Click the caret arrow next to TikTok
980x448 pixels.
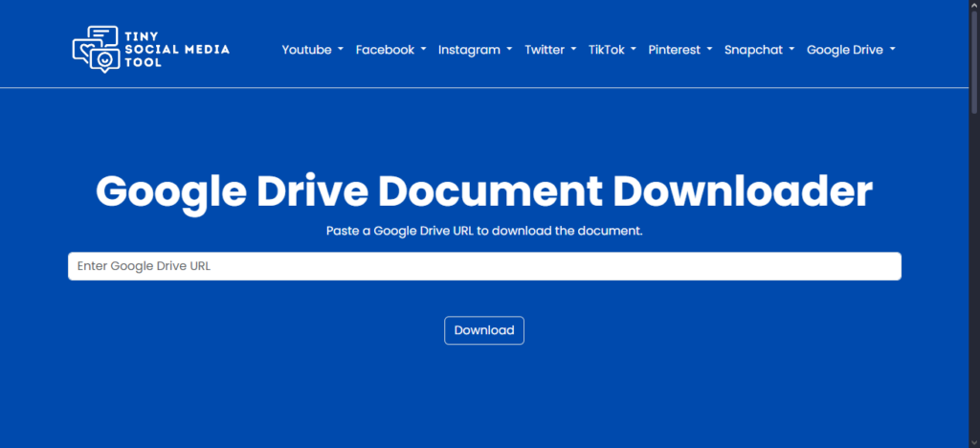click(x=634, y=50)
